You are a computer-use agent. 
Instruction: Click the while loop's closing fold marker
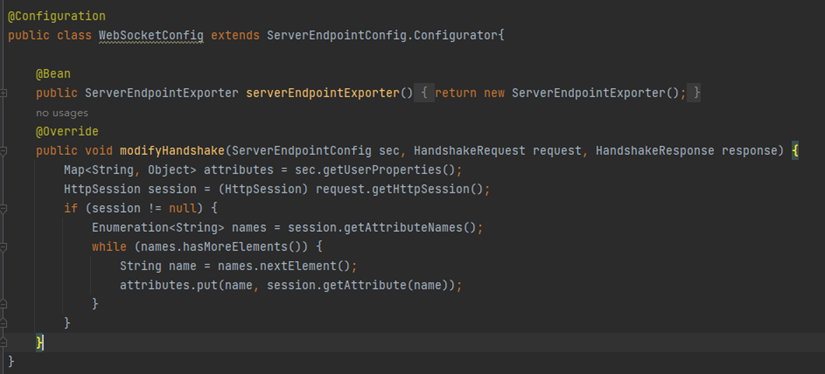pos(3,304)
